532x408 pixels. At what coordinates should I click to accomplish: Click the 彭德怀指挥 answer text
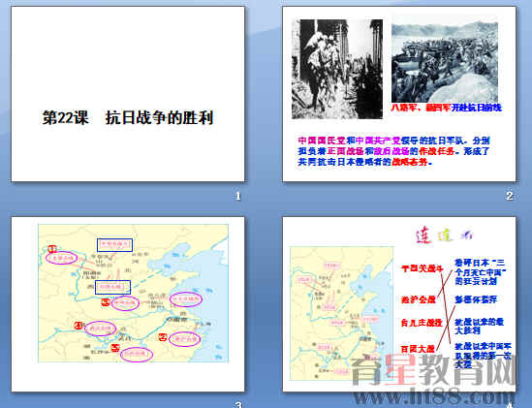click(476, 299)
